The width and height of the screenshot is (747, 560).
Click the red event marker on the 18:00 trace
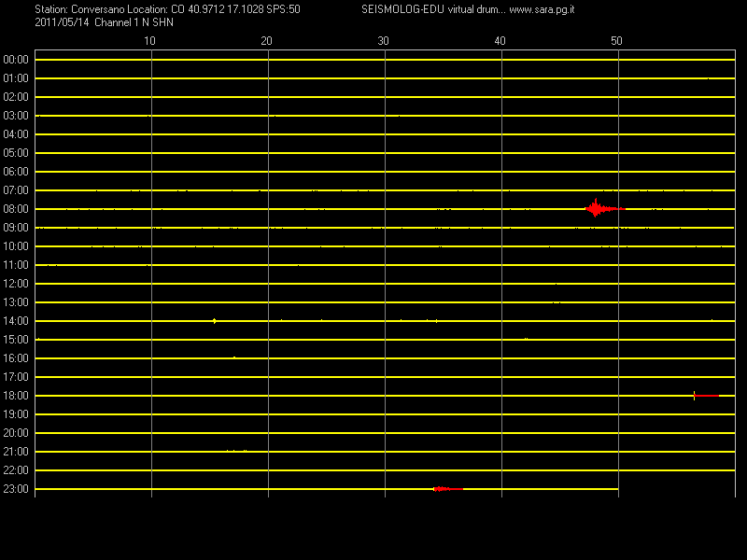click(706, 395)
